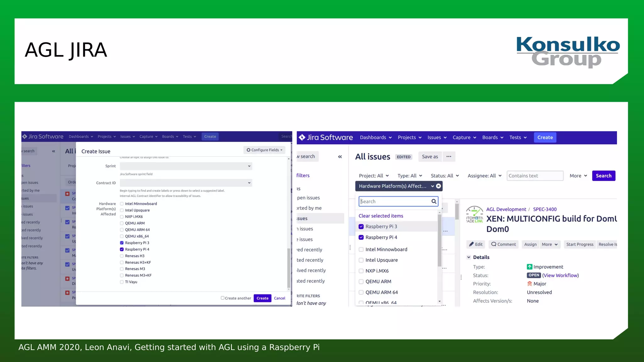Click the View Workflow link

pos(560,275)
